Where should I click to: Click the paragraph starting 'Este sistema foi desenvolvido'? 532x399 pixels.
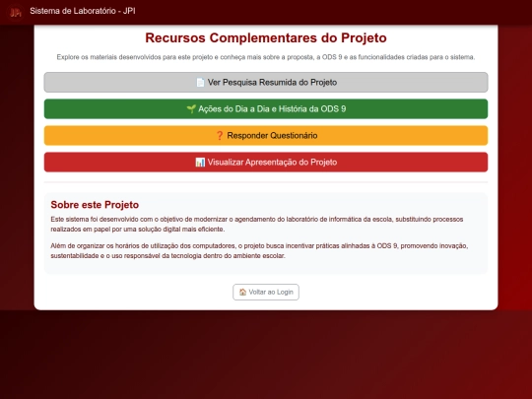click(257, 225)
